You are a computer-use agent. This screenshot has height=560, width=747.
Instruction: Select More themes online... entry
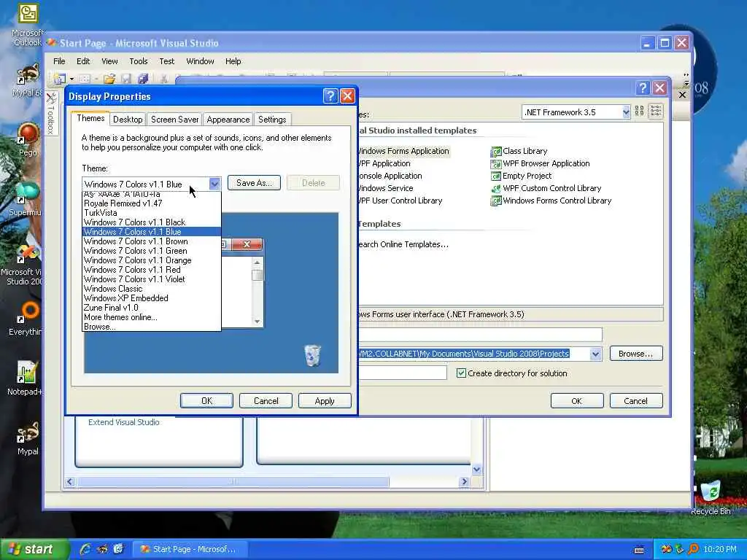[x=152, y=317]
